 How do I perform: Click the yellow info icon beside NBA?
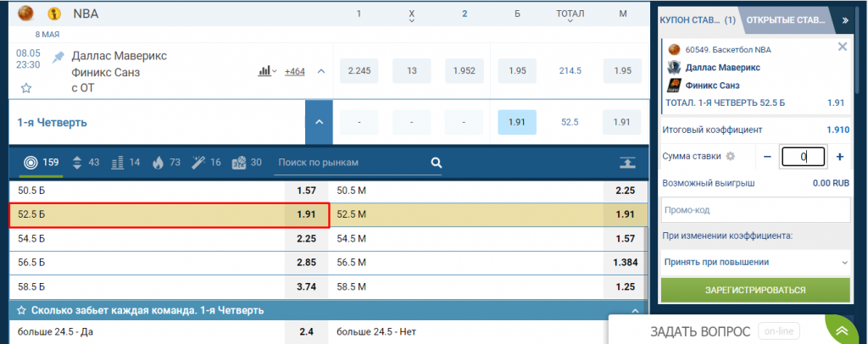click(54, 14)
